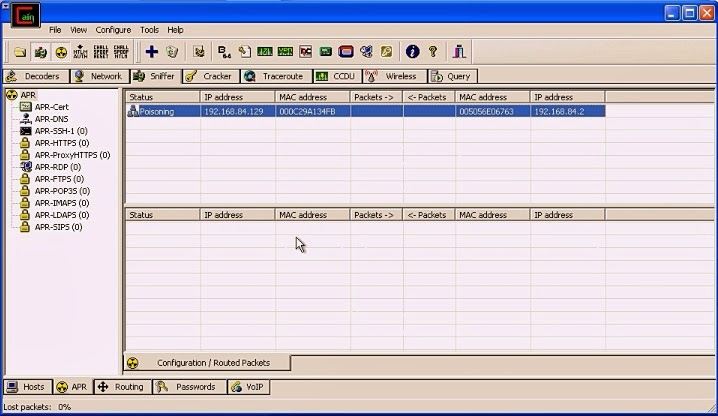The height and width of the screenshot is (416, 718).
Task: Switch to the Cracker tab
Action: [x=211, y=77]
